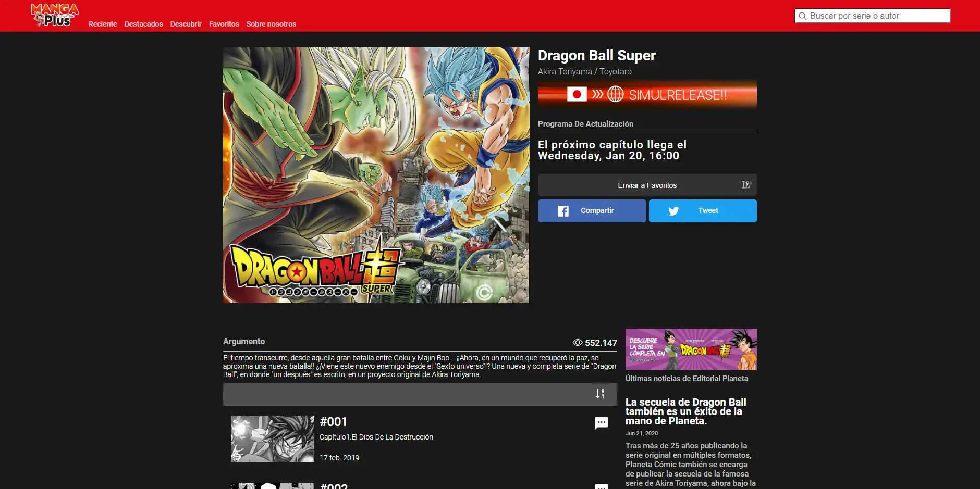
Task: Click the #001 chapter number
Action: point(334,422)
